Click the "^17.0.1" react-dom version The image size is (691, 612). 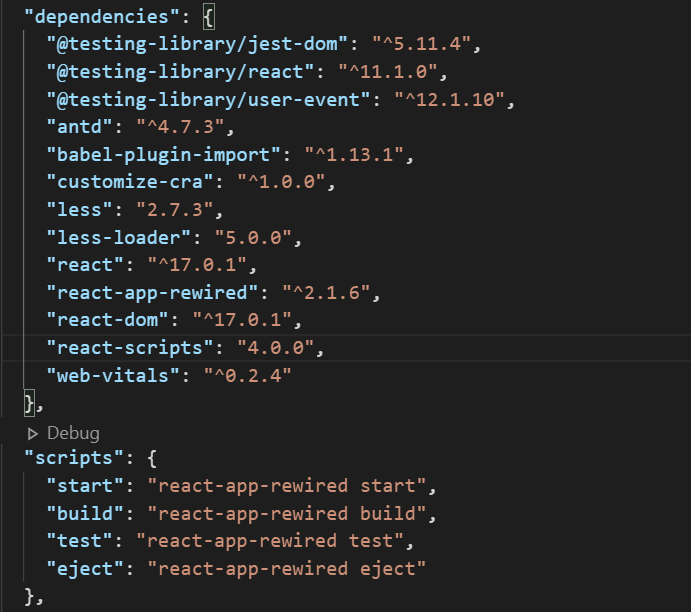pos(242,320)
